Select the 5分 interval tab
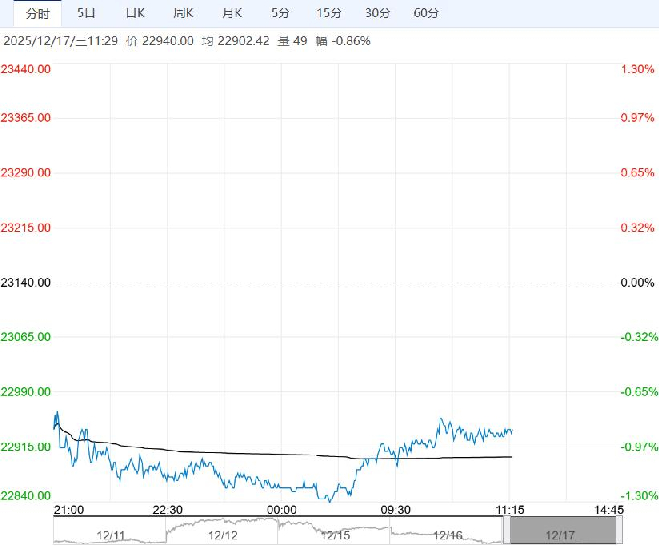Image resolution: width=659 pixels, height=546 pixels. (x=281, y=13)
